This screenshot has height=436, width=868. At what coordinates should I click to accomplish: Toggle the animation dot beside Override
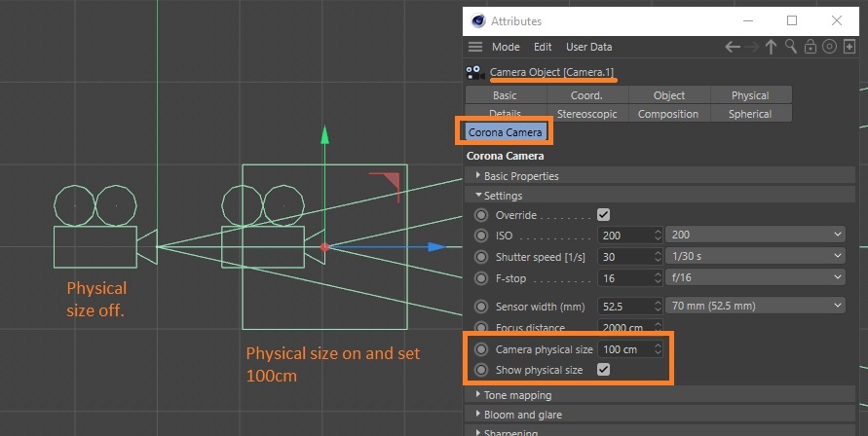(481, 215)
